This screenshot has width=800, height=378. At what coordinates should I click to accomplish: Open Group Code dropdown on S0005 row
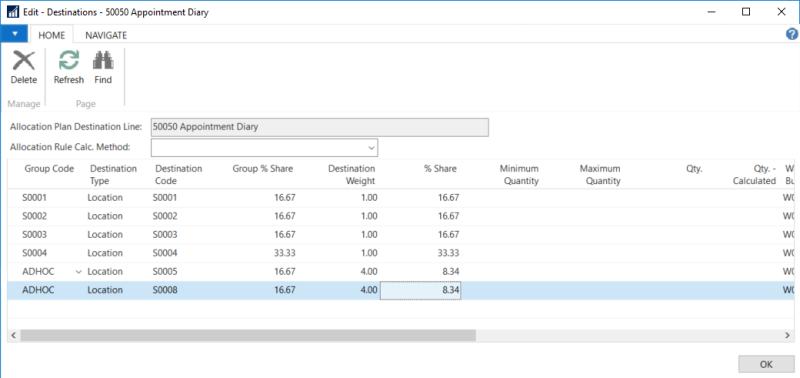pyautogui.click(x=78, y=272)
